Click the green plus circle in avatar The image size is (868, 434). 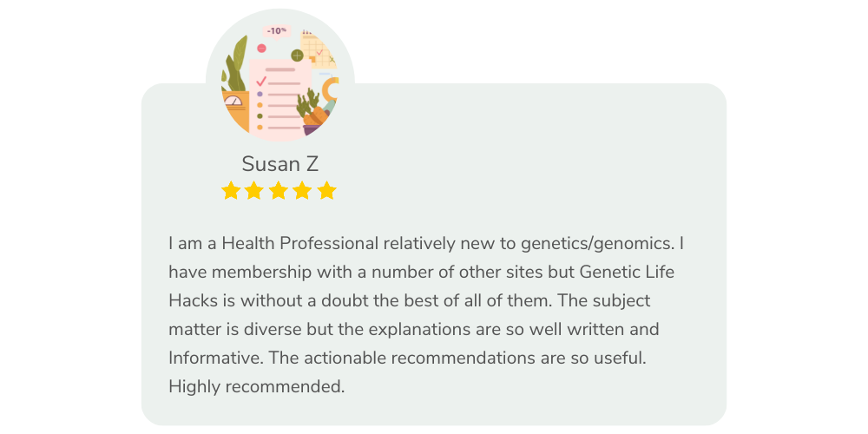297,55
